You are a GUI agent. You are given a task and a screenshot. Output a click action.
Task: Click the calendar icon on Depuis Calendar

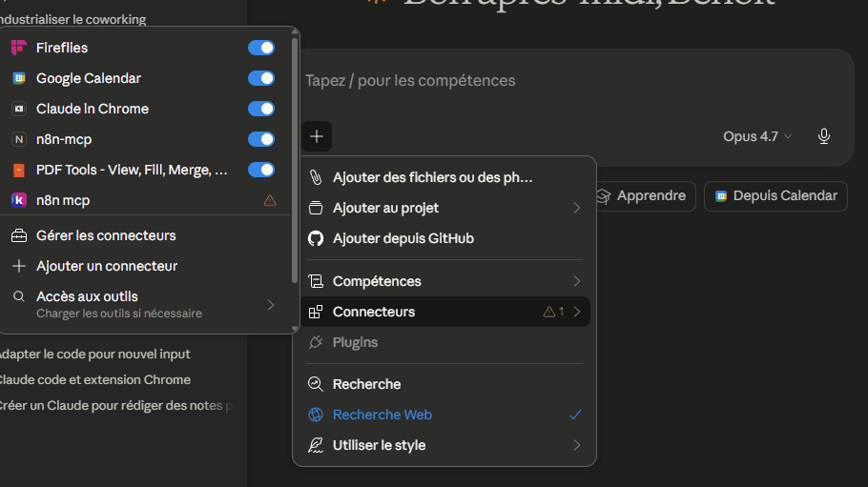721,196
